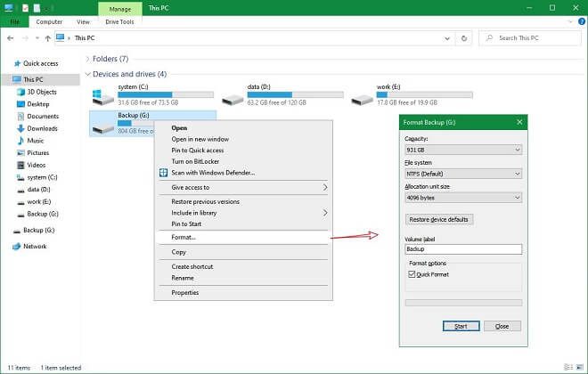
Task: Open Pictures folder in sidebar
Action: (33, 153)
